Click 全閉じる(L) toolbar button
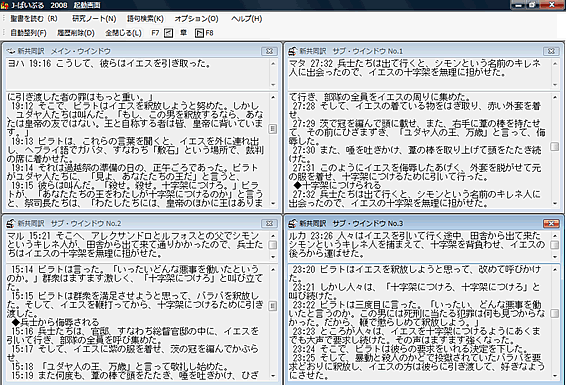The width and height of the screenshot is (567, 386). point(123,33)
